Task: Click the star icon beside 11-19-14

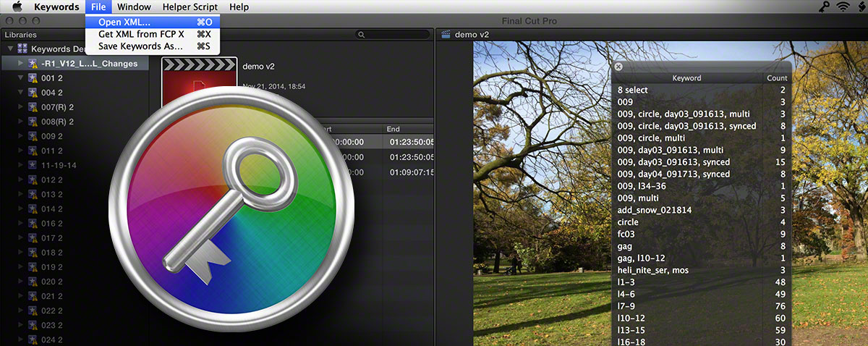Action: [x=33, y=164]
